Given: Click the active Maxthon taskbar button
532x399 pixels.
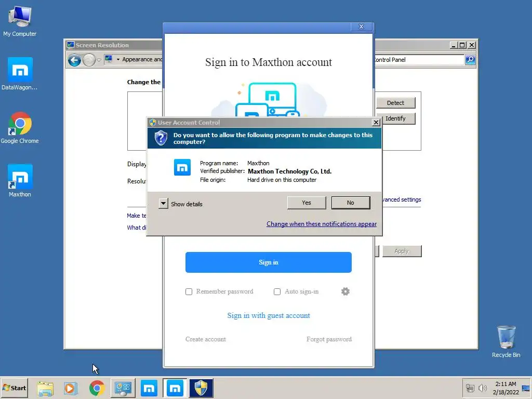Looking at the screenshot, I should coord(175,388).
